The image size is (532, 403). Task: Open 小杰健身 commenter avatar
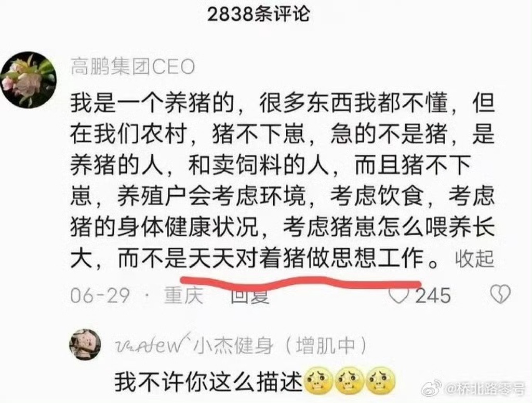pyautogui.click(x=85, y=344)
